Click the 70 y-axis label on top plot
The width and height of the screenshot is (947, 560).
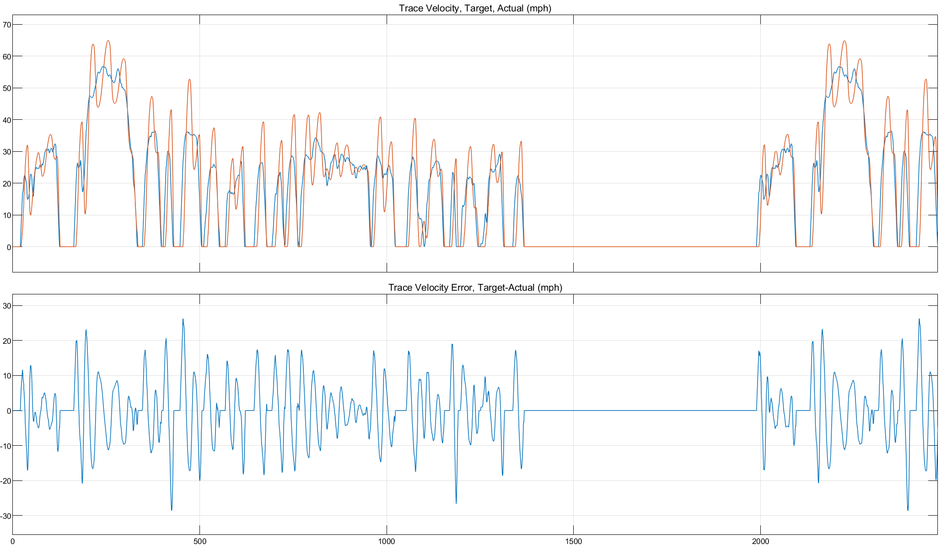(6, 25)
